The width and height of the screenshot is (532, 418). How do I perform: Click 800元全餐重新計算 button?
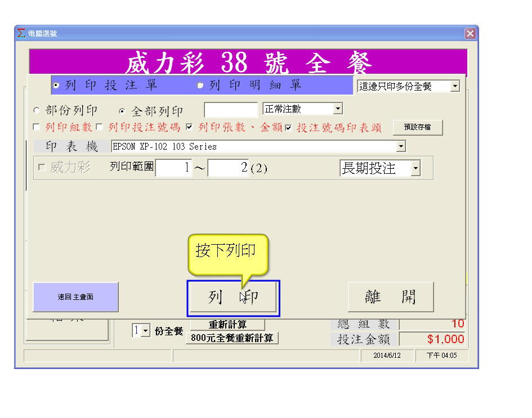(x=232, y=338)
